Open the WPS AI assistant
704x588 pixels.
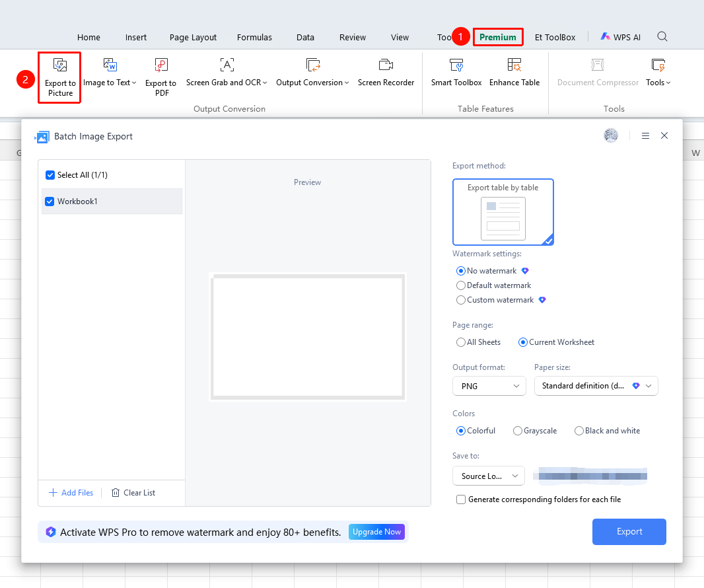[x=621, y=37]
